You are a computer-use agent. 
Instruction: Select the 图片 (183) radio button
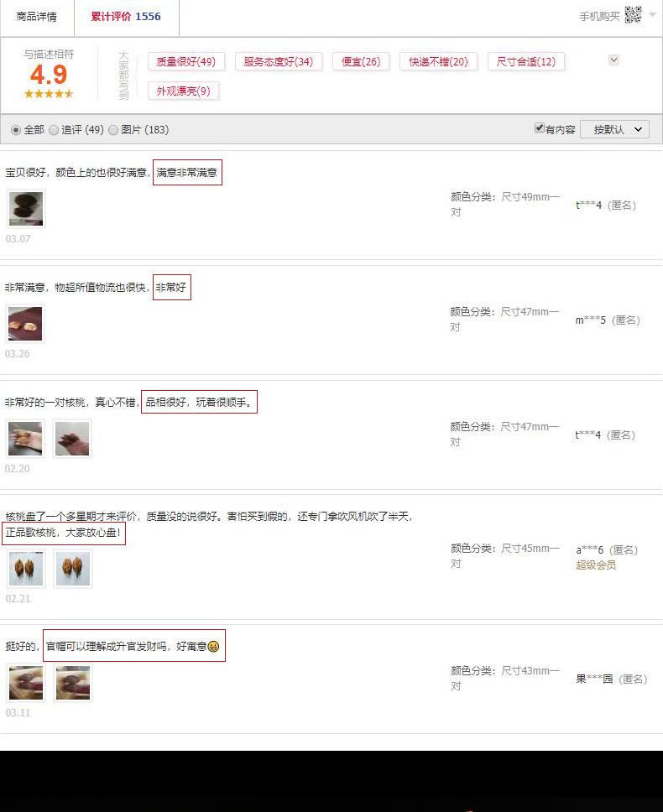pyautogui.click(x=113, y=130)
